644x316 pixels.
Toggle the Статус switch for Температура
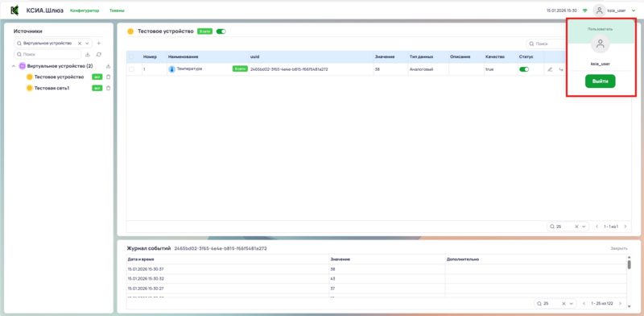(x=524, y=69)
